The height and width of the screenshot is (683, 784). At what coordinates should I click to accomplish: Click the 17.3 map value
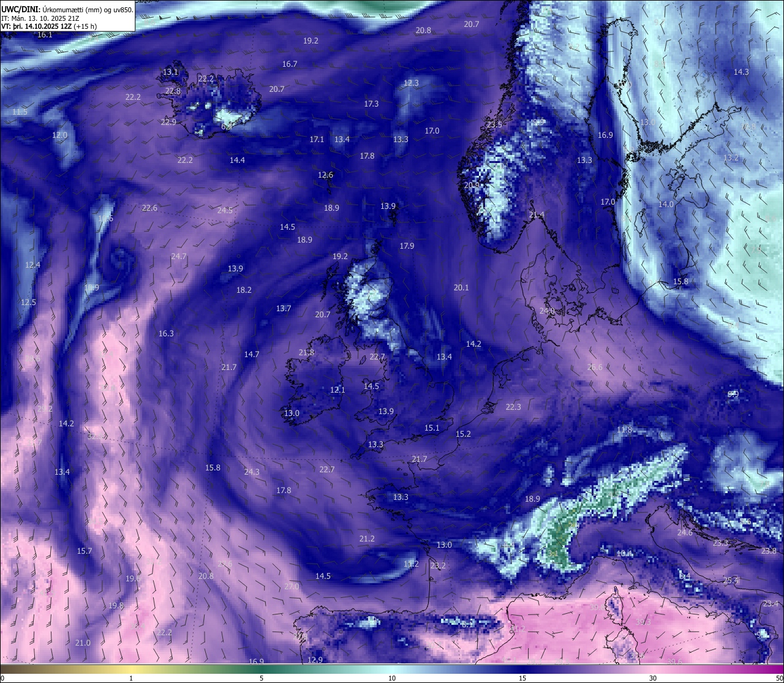(x=371, y=104)
